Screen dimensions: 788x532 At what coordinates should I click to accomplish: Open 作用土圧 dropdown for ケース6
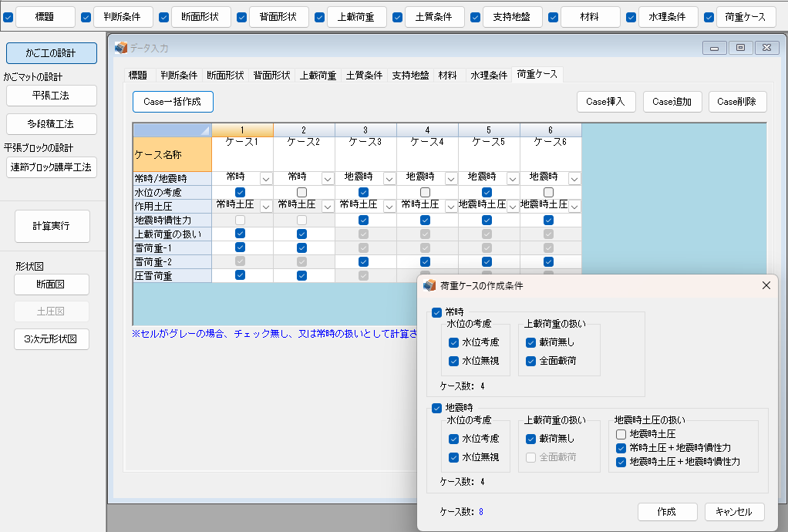[x=574, y=207]
